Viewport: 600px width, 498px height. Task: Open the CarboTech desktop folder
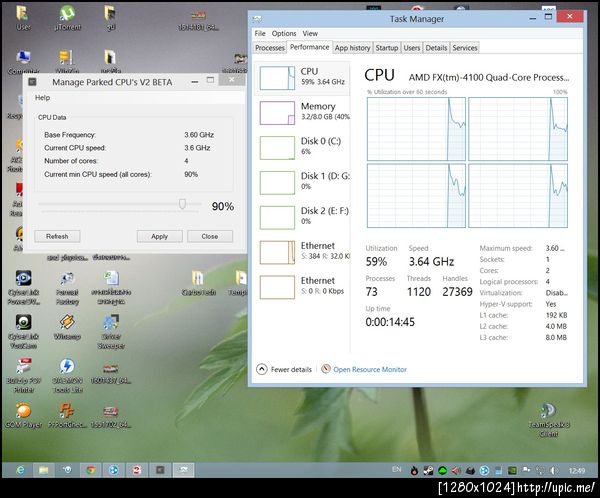point(198,283)
